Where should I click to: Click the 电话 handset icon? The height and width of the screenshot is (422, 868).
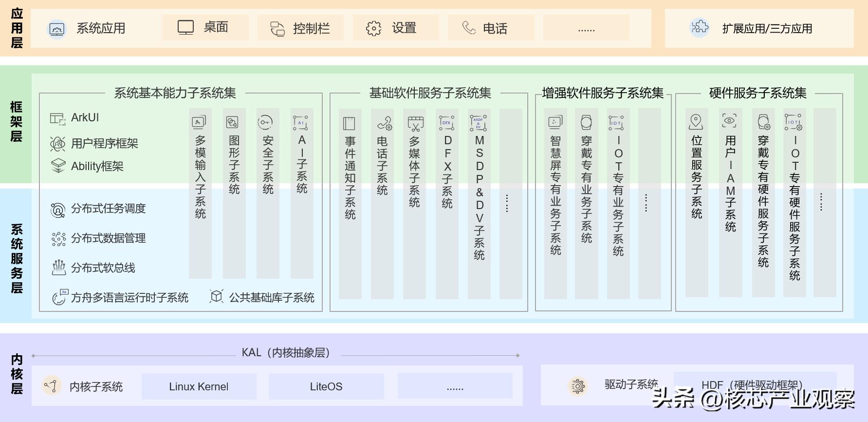point(468,28)
